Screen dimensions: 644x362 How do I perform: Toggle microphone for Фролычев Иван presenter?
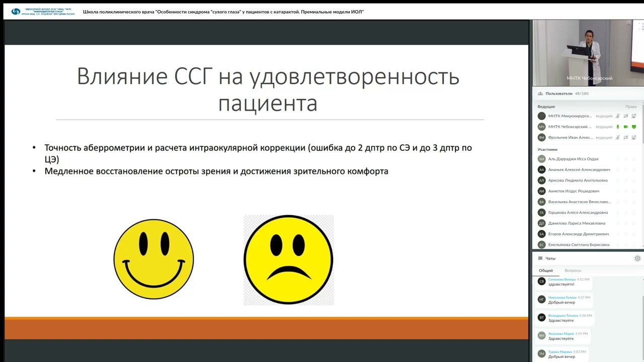[x=618, y=137]
